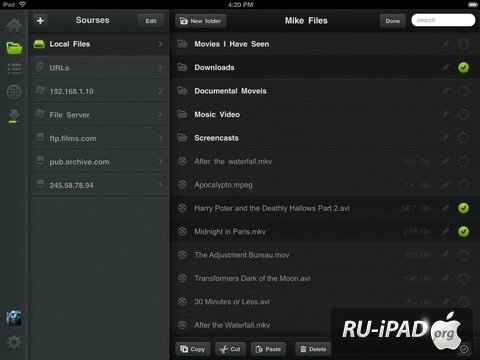Rename Screencasts via pencil icon

[x=446, y=138]
